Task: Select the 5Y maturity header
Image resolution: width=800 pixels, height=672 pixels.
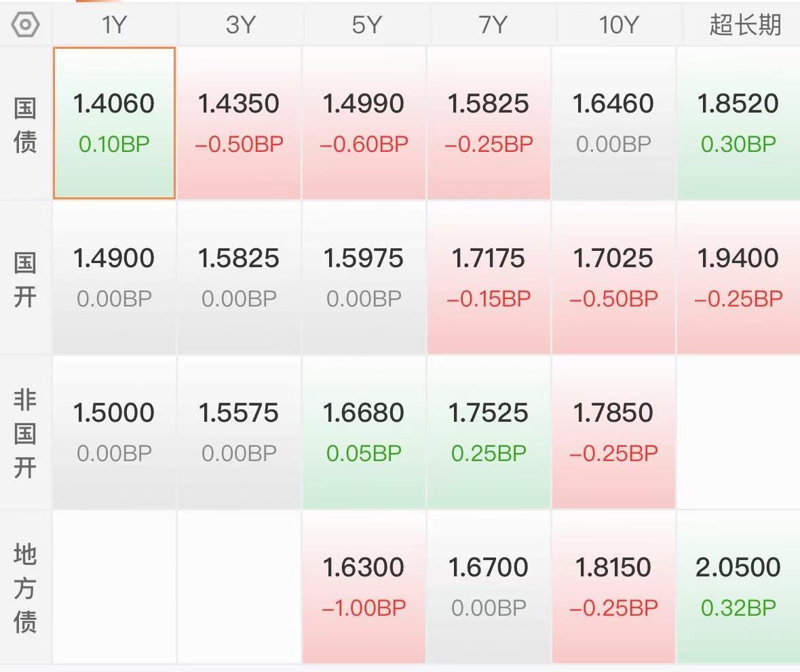Action: pyautogui.click(x=366, y=25)
